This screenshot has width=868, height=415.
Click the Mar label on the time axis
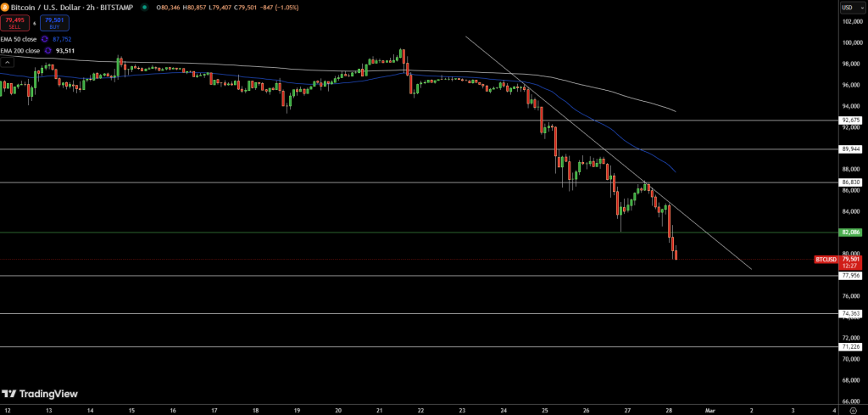(709, 411)
